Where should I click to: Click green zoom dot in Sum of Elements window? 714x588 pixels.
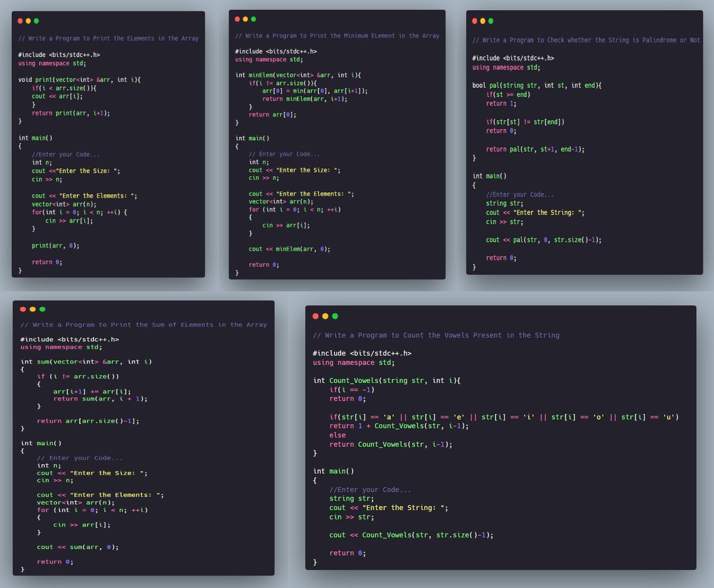tap(42, 309)
